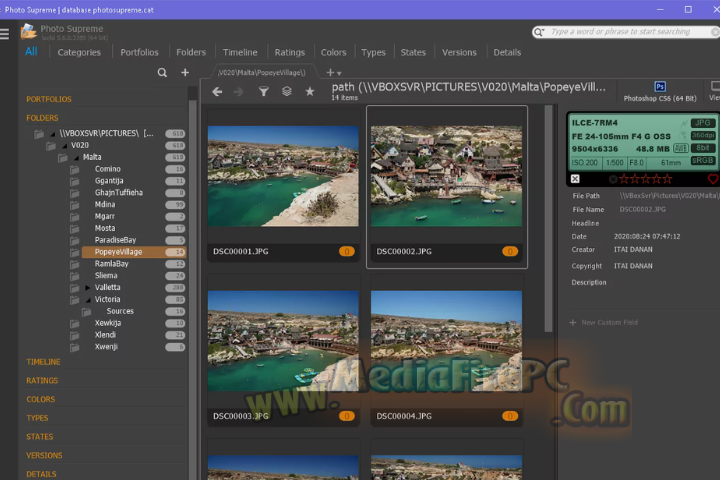Viewport: 720px width, 480px height.
Task: Toggle the red heart favorite
Action: click(x=713, y=179)
